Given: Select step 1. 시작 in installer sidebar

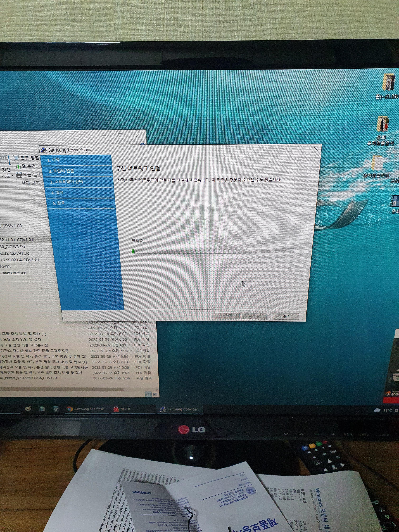Looking at the screenshot, I should tap(53, 160).
